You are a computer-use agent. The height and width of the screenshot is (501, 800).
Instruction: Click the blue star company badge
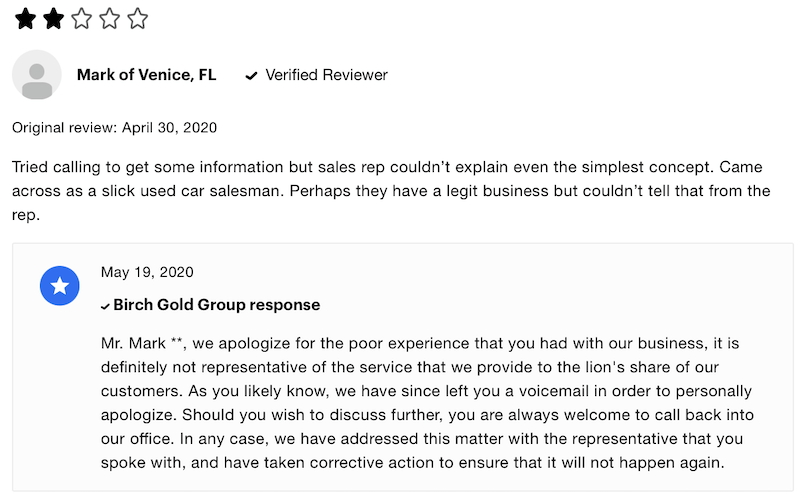point(60,286)
